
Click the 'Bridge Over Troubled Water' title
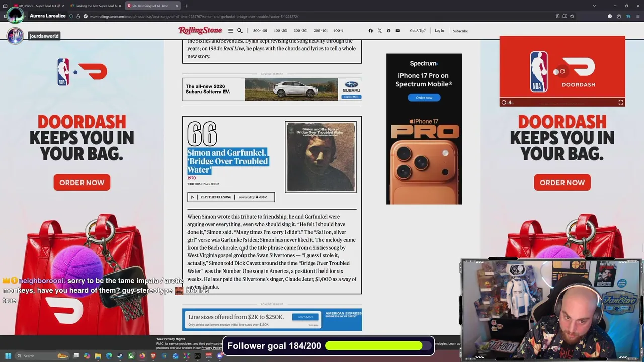[227, 161]
